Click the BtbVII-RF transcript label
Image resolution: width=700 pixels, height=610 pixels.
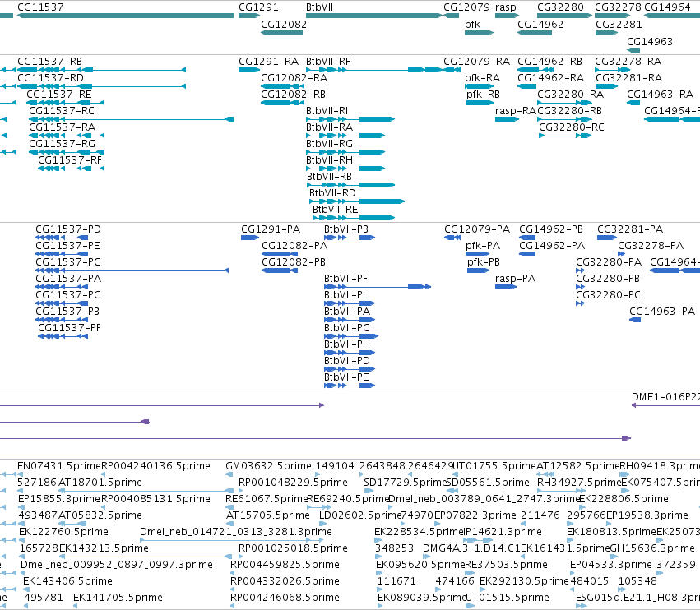328,61
